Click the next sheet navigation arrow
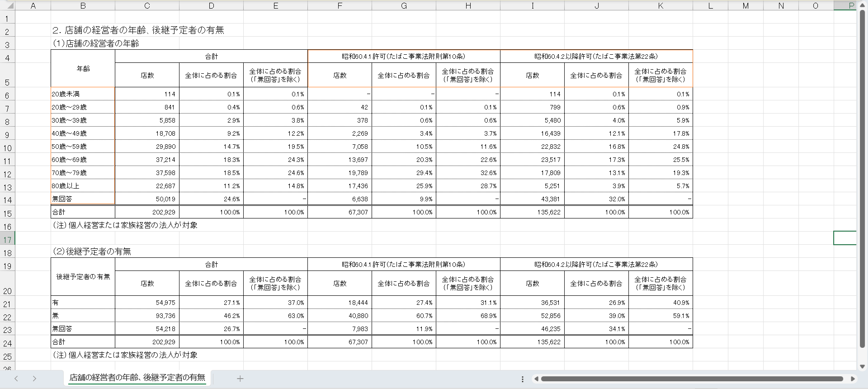 click(34, 379)
